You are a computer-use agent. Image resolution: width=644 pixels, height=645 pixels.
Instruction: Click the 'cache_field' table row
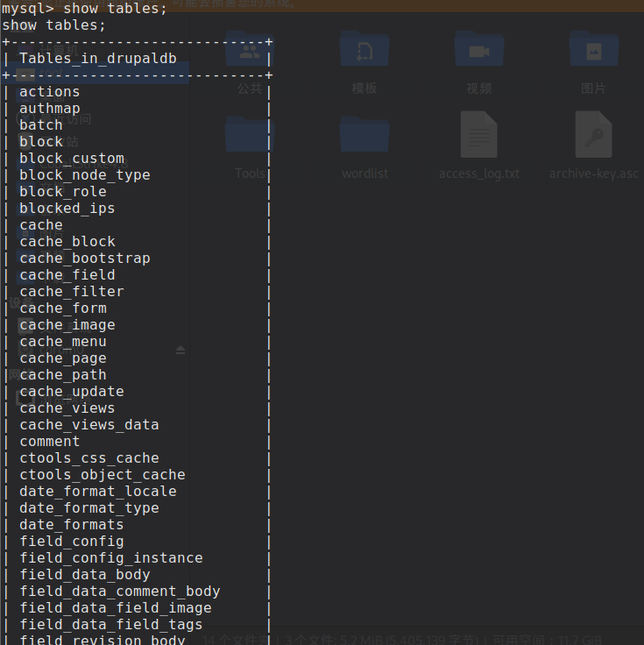coord(137,275)
